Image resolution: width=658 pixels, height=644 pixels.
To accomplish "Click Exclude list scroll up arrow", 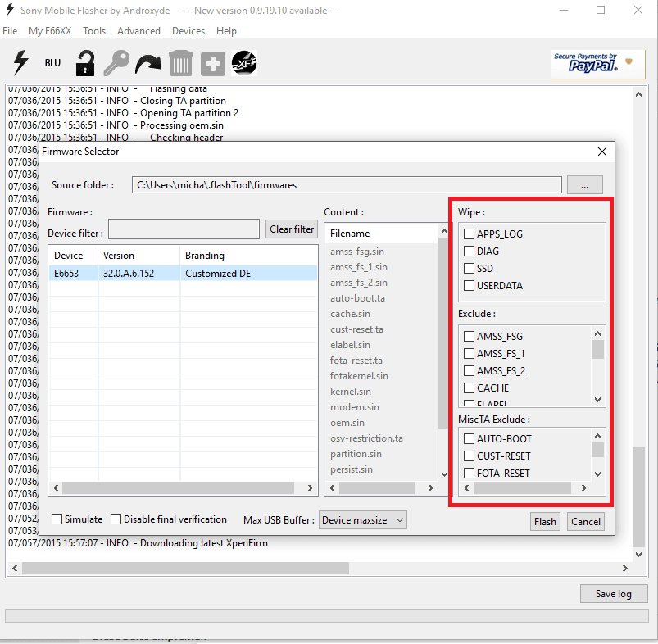I will pos(597,334).
